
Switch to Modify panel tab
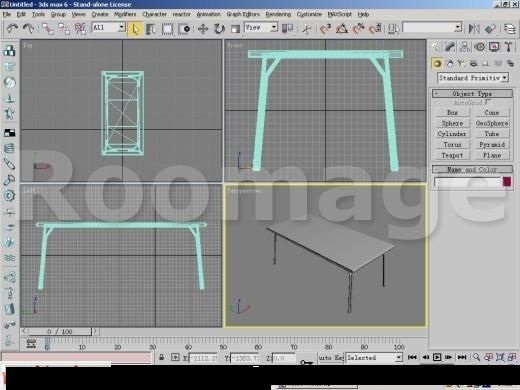coord(450,47)
